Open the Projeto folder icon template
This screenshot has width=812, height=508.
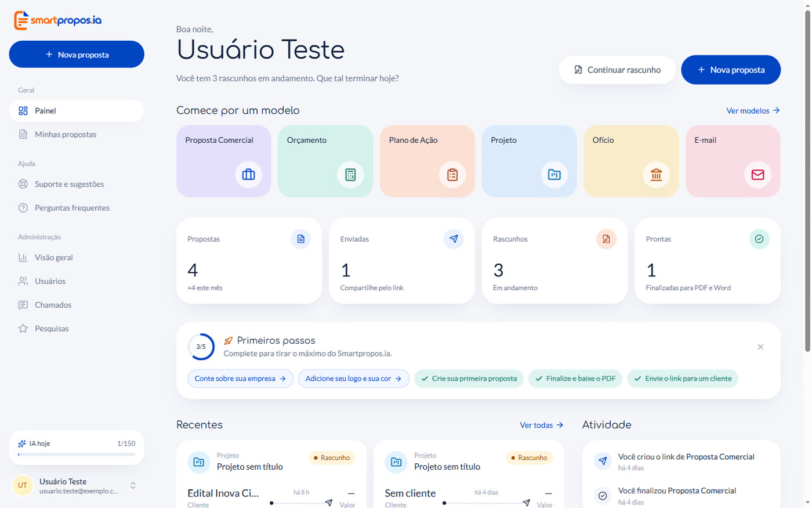pos(554,174)
